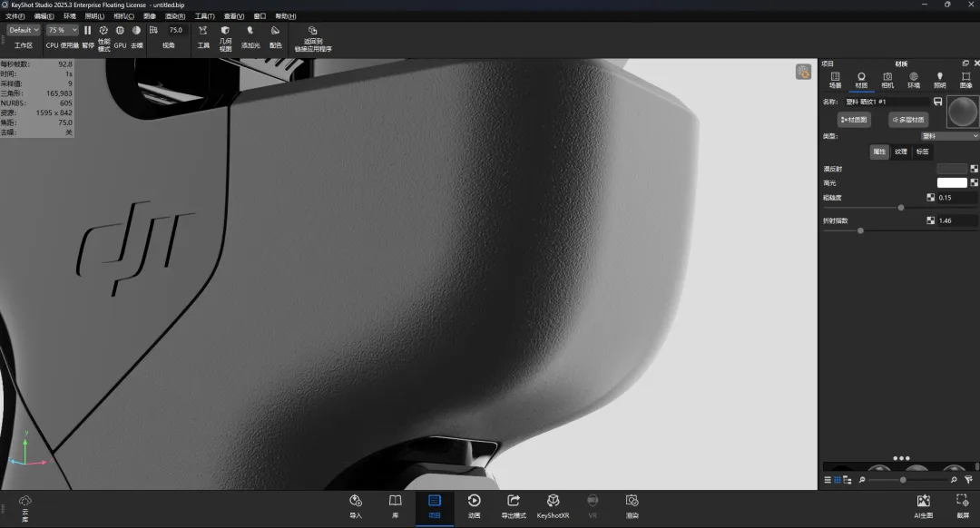Click the field-of-view (视角) icon
The image size is (980, 528).
(x=153, y=30)
